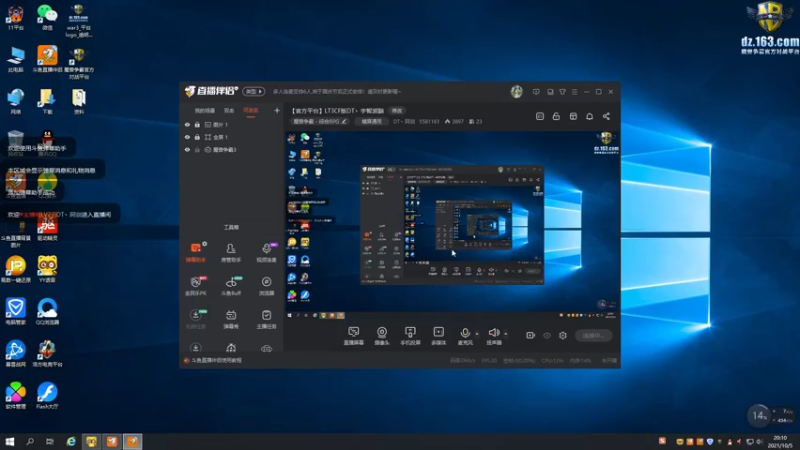Open the 11平台 desktop icon
Screen dimensions: 800x450
(16, 17)
